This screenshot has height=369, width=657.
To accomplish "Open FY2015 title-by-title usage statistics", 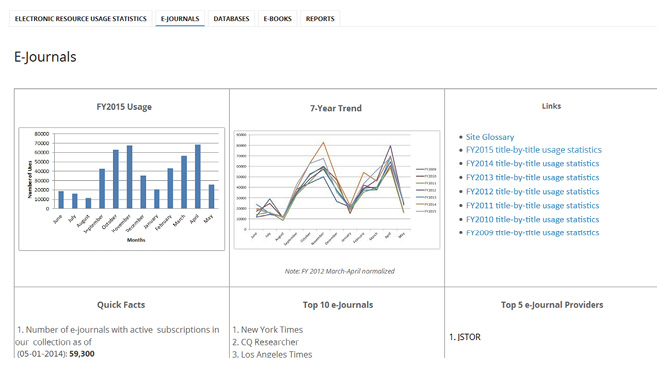I will [533, 150].
